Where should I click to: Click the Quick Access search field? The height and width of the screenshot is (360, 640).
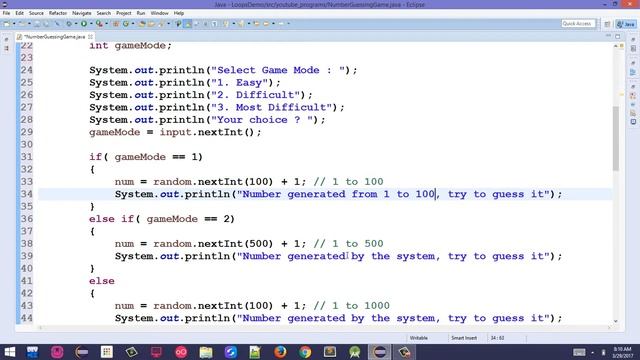[x=578, y=24]
